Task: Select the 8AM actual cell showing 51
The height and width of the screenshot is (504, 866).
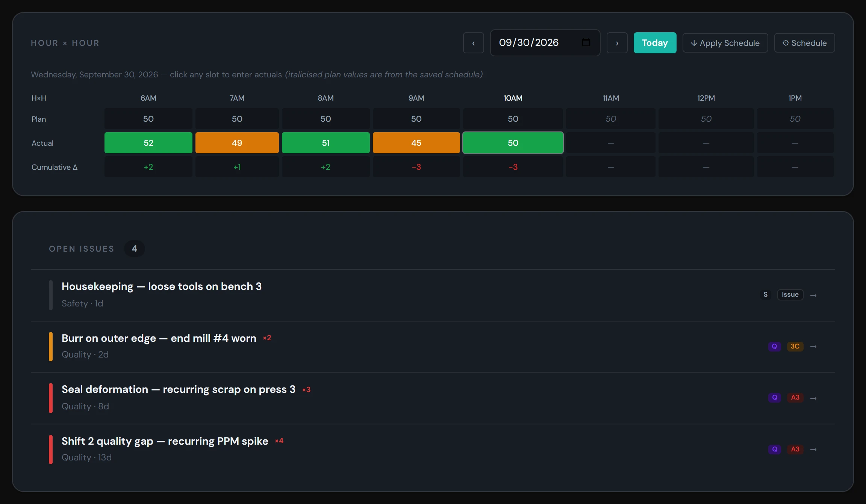Action: tap(326, 143)
